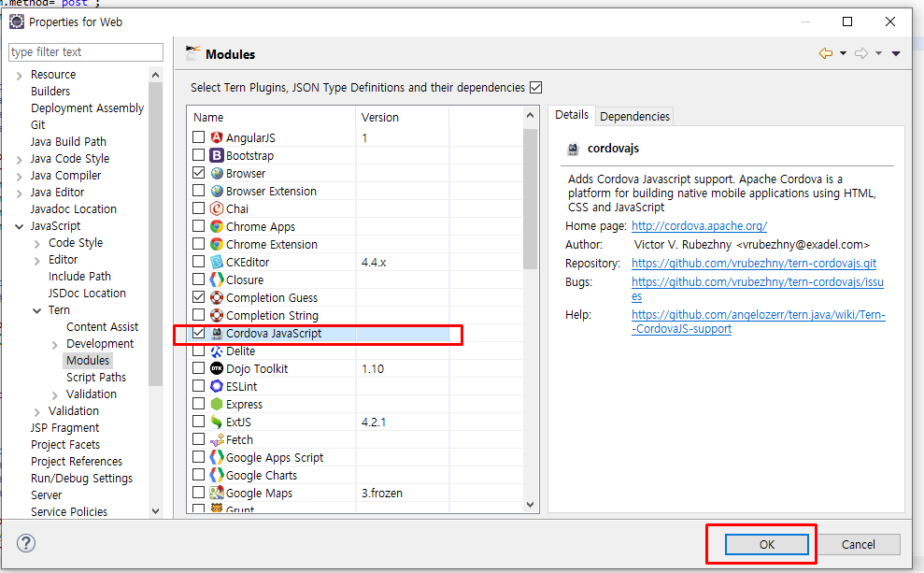
Task: Collapse the Tern tree node
Action: pyautogui.click(x=36, y=310)
